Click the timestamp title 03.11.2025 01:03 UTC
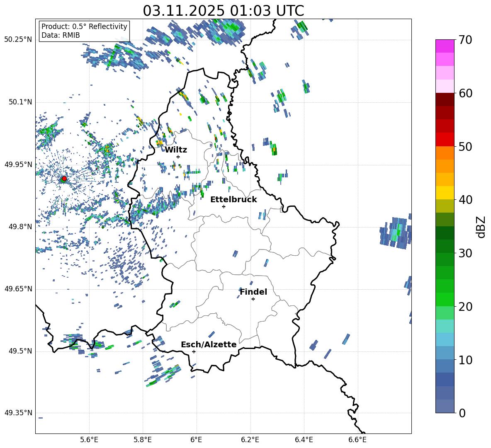Image resolution: width=491 pixels, height=448 pixels. coord(223,11)
